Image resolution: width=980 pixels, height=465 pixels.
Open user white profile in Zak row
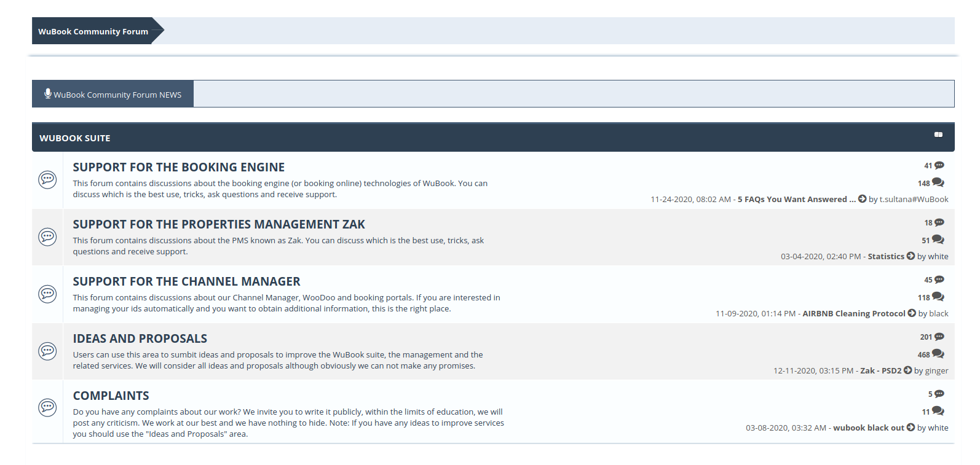[938, 256]
